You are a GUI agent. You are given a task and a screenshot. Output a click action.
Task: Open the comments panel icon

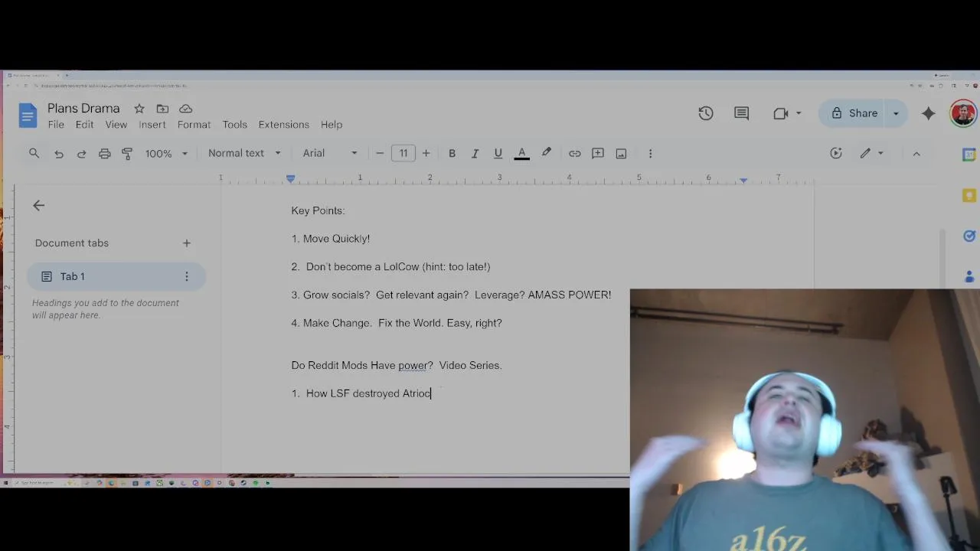pyautogui.click(x=741, y=113)
